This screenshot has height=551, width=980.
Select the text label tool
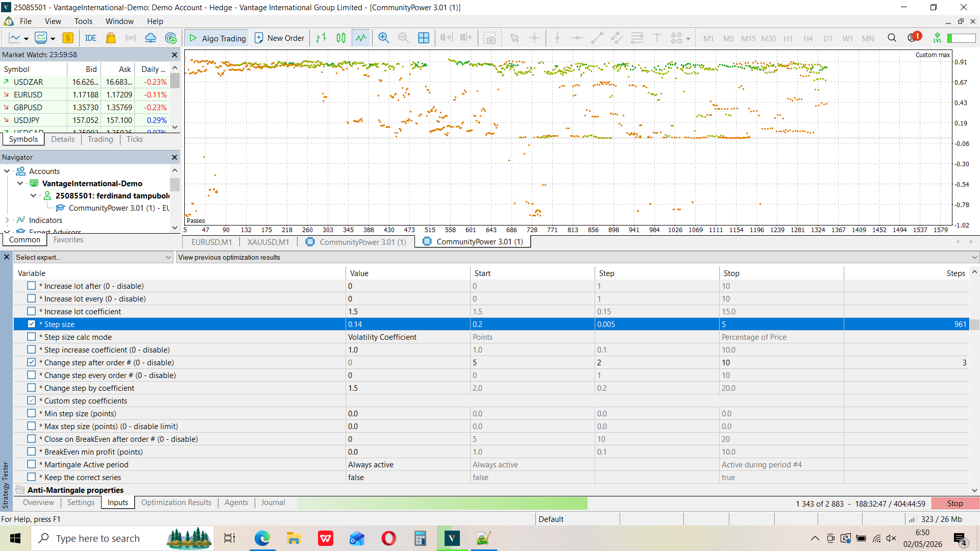(657, 38)
